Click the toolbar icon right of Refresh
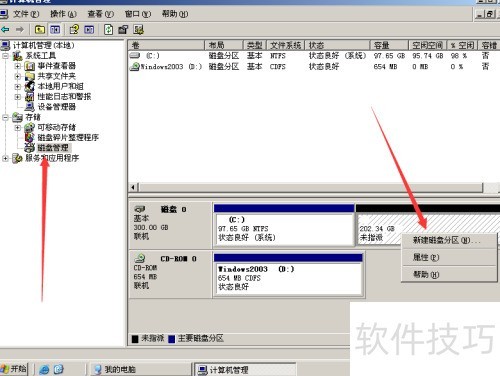 click(123, 30)
